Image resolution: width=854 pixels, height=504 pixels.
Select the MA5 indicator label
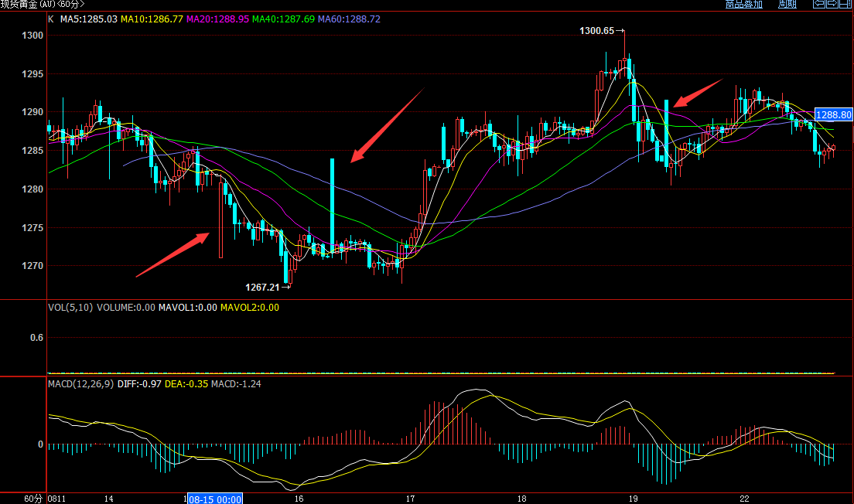click(x=89, y=19)
